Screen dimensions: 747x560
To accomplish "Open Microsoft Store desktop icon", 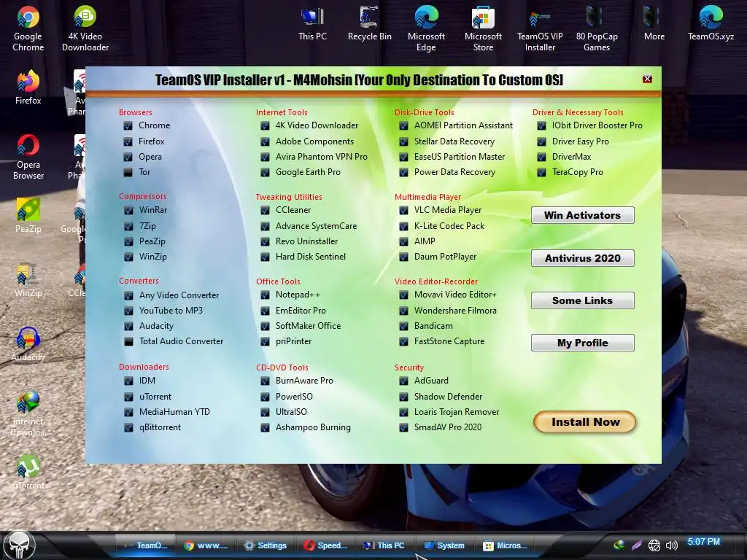I will 483,28.
